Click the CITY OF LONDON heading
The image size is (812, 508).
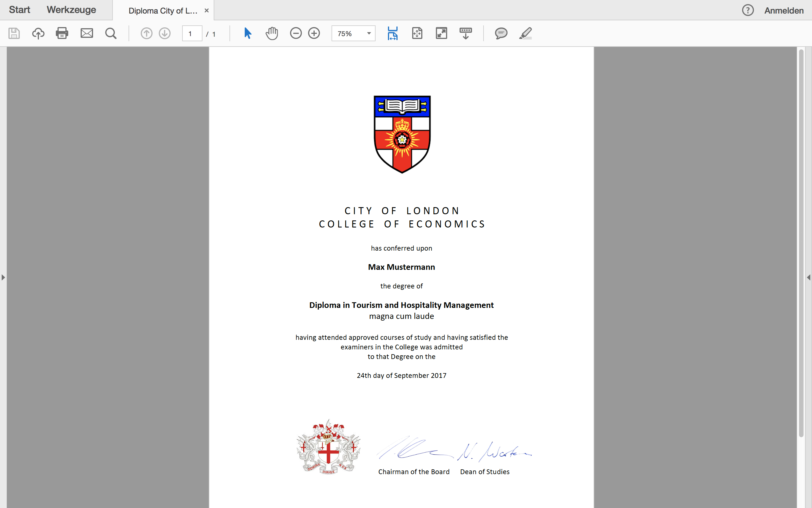tap(402, 211)
